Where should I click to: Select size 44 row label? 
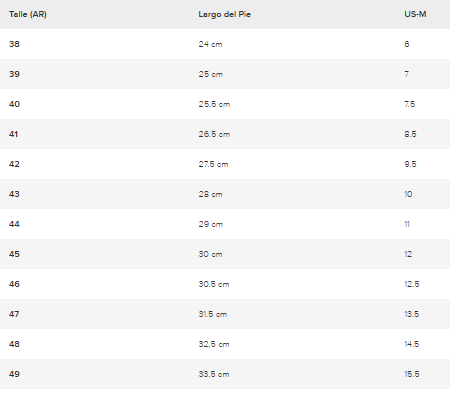point(14,224)
